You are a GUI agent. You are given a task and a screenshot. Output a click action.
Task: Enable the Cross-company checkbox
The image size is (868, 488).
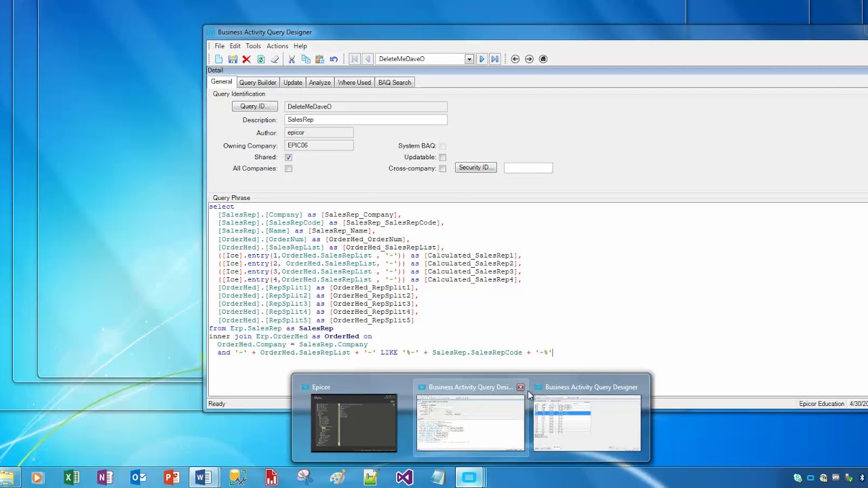(442, 169)
